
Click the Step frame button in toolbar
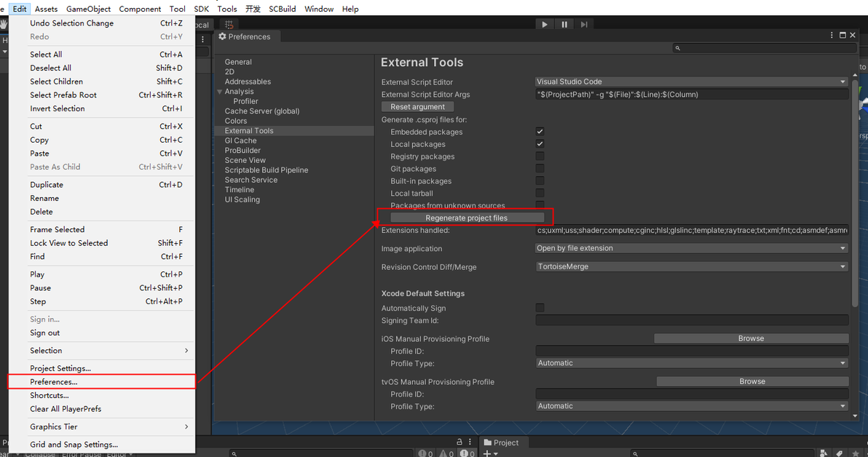pos(584,24)
